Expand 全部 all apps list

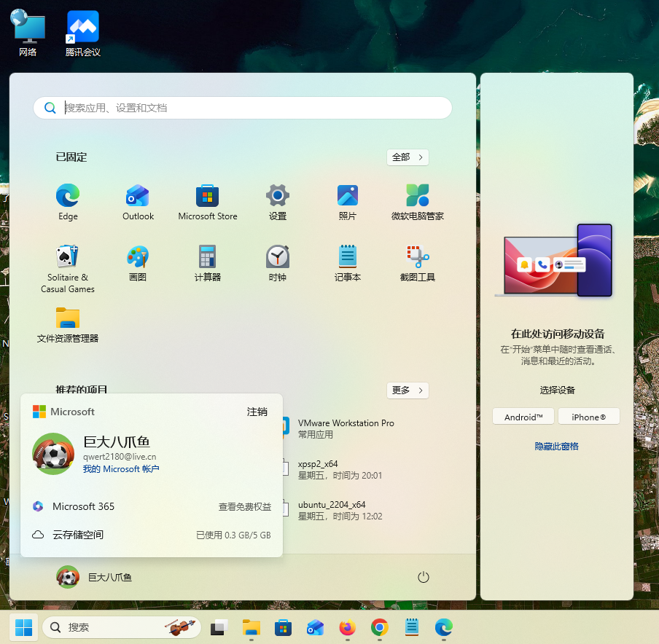coord(408,157)
